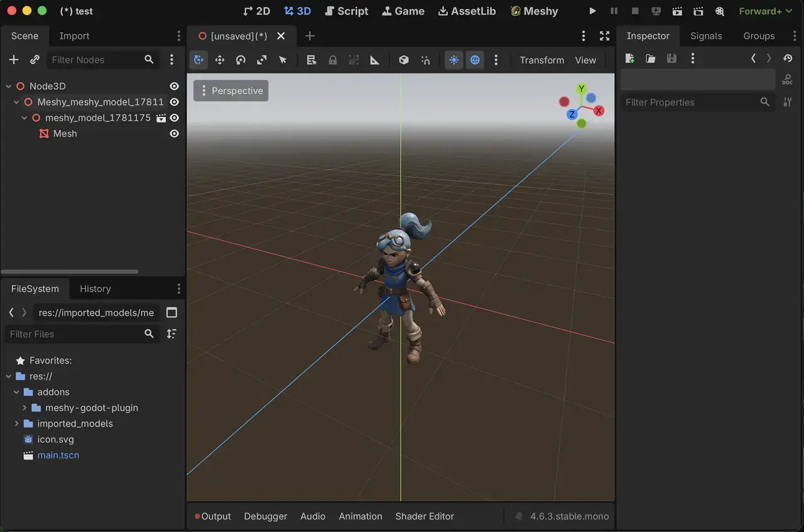Open the Meshy plugin workspace
The image size is (804, 532).
[x=534, y=11]
